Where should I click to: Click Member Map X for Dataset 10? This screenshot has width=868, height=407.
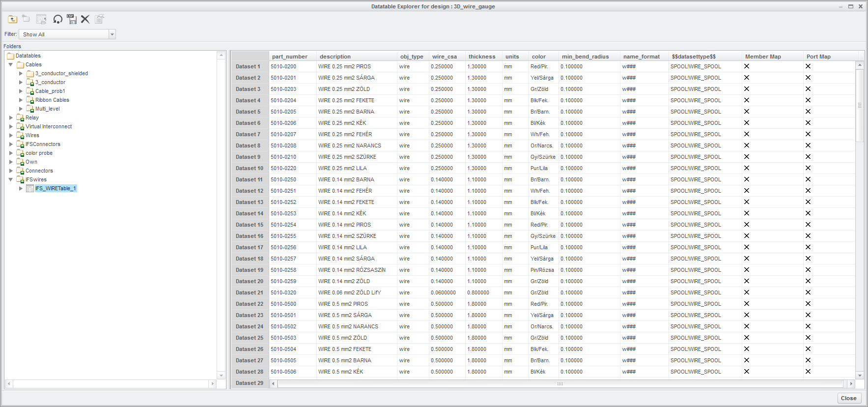point(747,168)
